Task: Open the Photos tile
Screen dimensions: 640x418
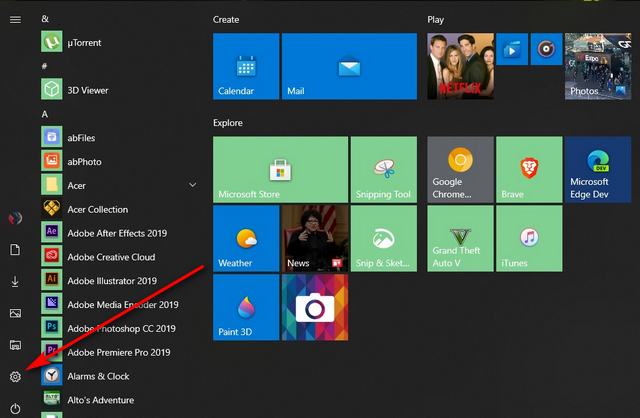Action: point(598,66)
